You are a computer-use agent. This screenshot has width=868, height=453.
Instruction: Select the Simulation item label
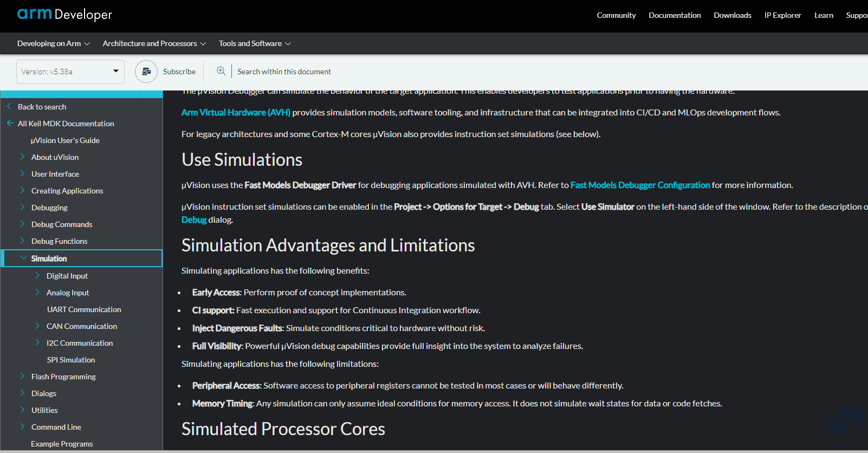pos(49,258)
